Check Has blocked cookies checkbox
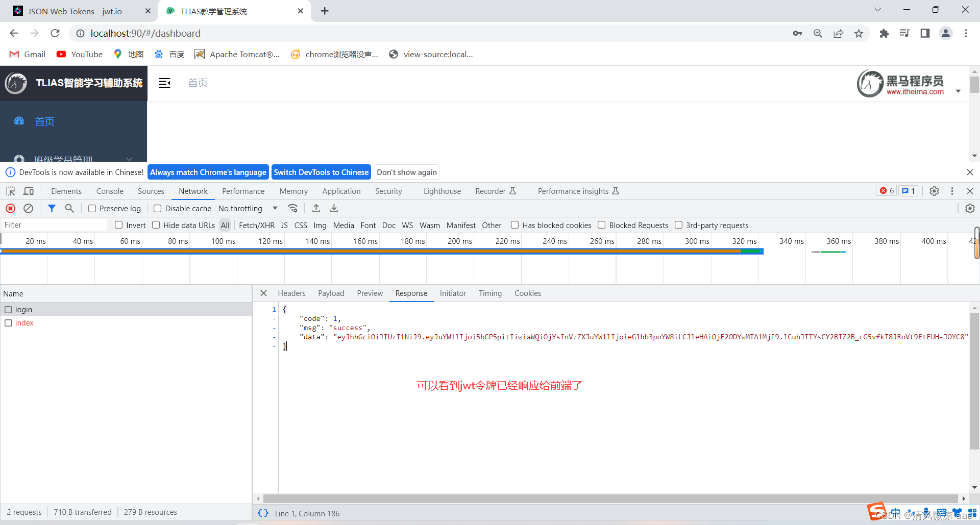The height and width of the screenshot is (525, 980). click(x=515, y=225)
